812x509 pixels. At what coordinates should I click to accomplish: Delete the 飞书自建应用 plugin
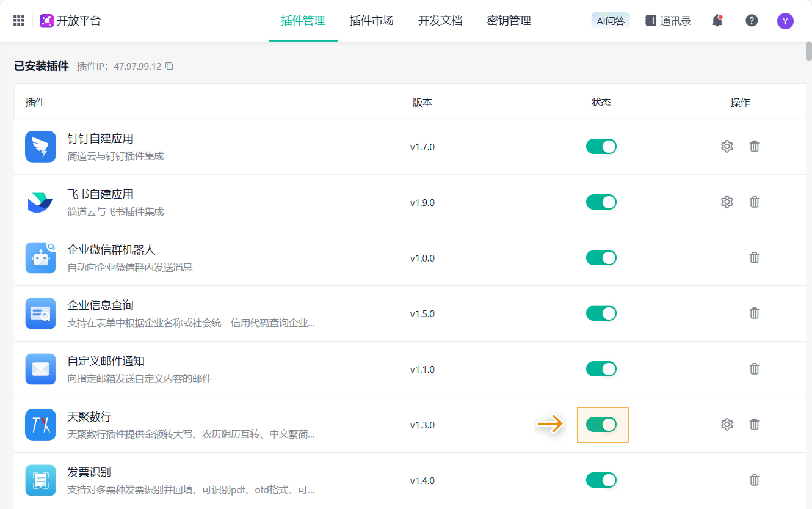(754, 202)
